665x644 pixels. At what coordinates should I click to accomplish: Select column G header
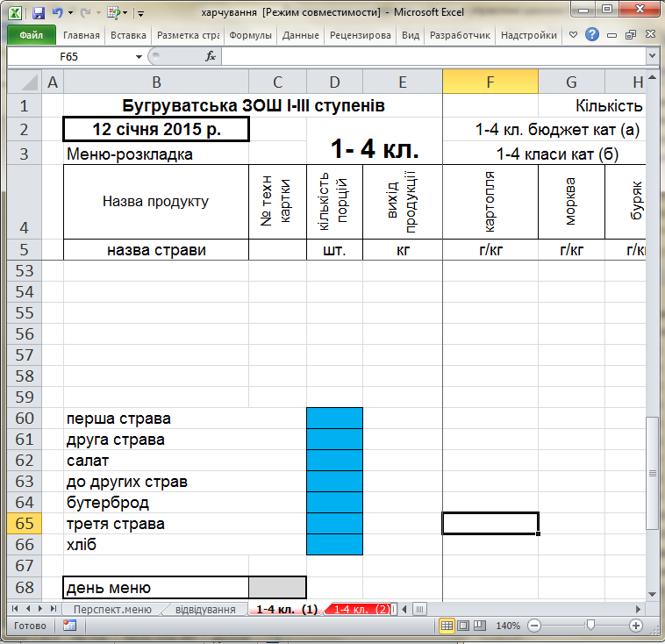click(x=571, y=82)
